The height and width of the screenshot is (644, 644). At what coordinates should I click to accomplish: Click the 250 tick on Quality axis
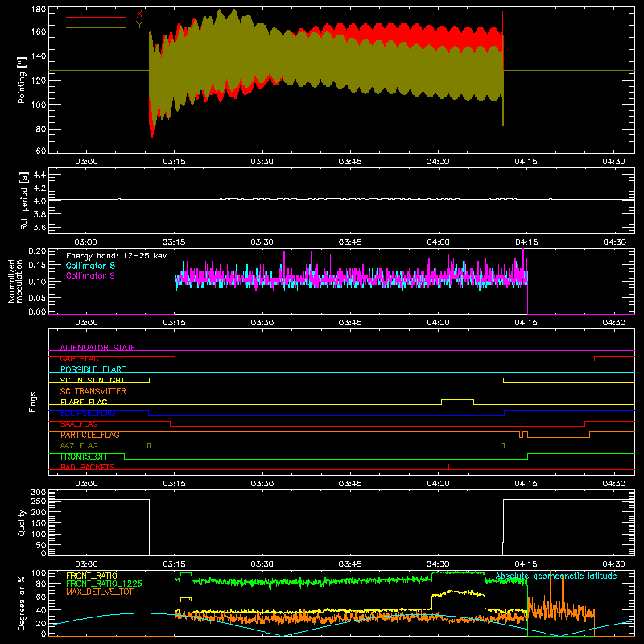coord(39,501)
